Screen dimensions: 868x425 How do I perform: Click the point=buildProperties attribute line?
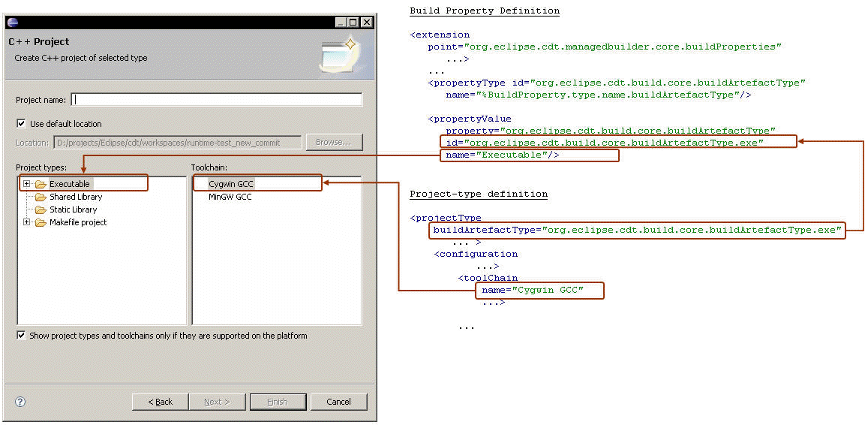[x=605, y=47]
